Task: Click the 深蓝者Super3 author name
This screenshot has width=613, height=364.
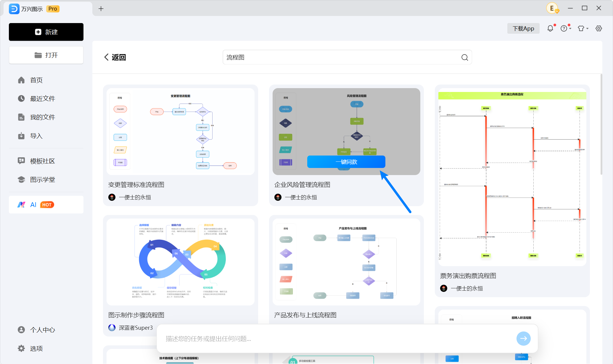Action: coord(136,328)
